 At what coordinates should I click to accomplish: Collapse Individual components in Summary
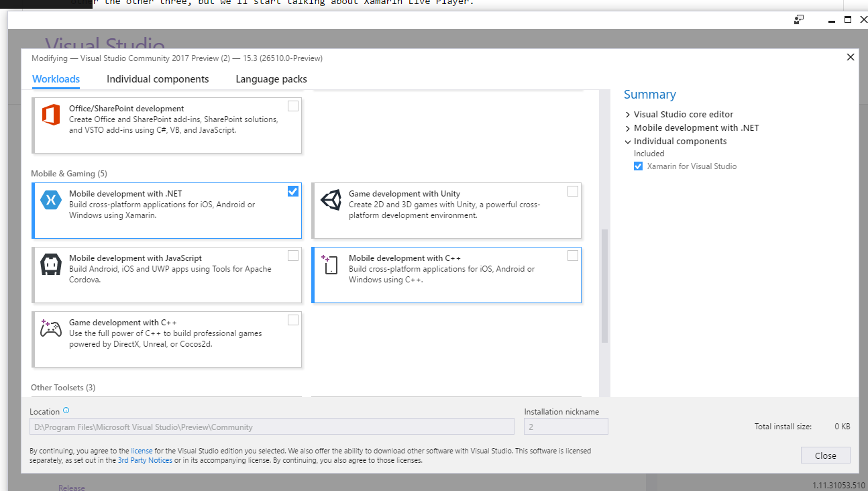(x=628, y=142)
